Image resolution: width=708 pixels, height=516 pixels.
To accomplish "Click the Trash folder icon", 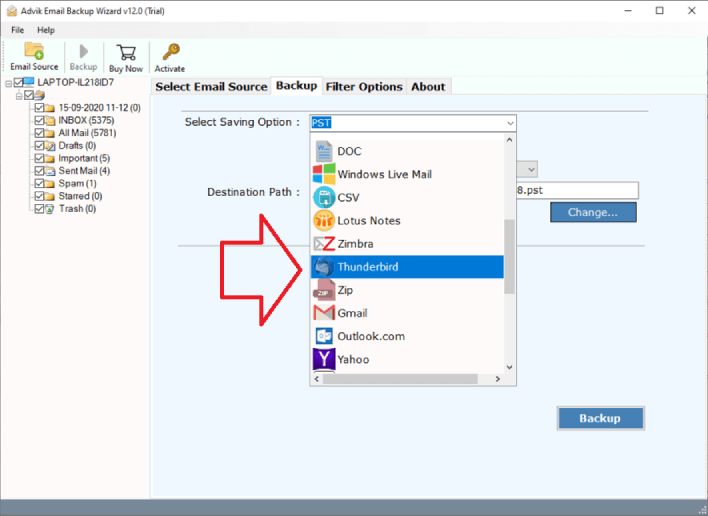I will [50, 209].
